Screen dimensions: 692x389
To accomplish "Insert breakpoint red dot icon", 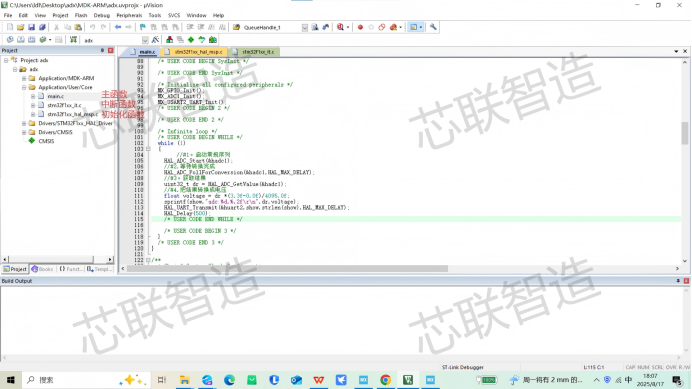I will 360,27.
